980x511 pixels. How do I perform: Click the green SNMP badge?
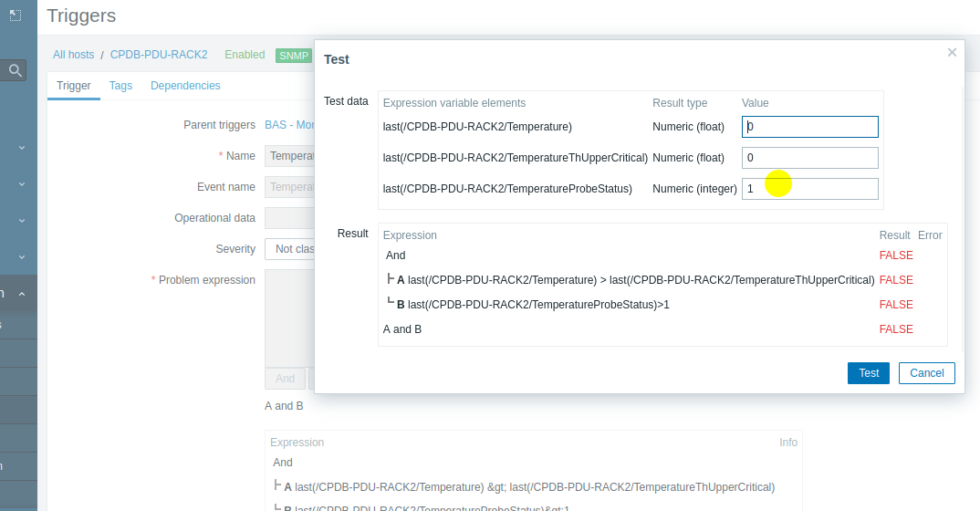294,56
